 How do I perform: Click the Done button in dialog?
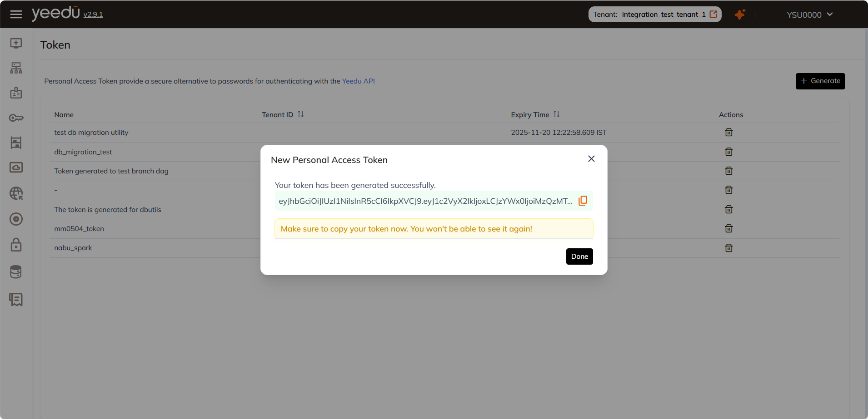[x=579, y=256]
